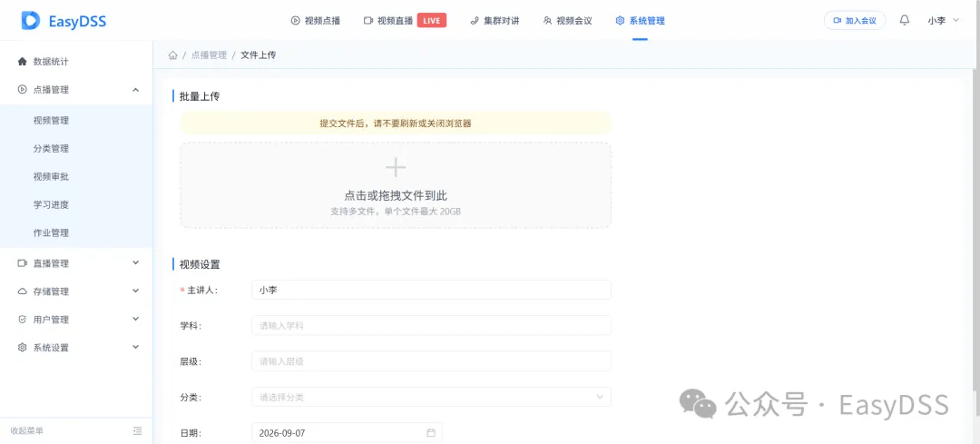Open the calendar icon in date field
This screenshot has height=444, width=980.
(x=431, y=433)
